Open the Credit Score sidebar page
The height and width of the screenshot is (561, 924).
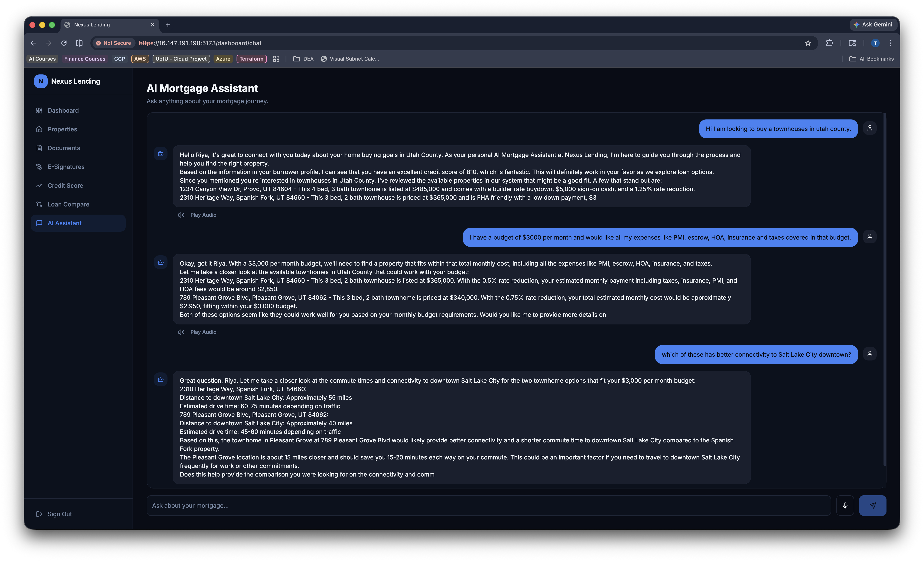point(65,185)
